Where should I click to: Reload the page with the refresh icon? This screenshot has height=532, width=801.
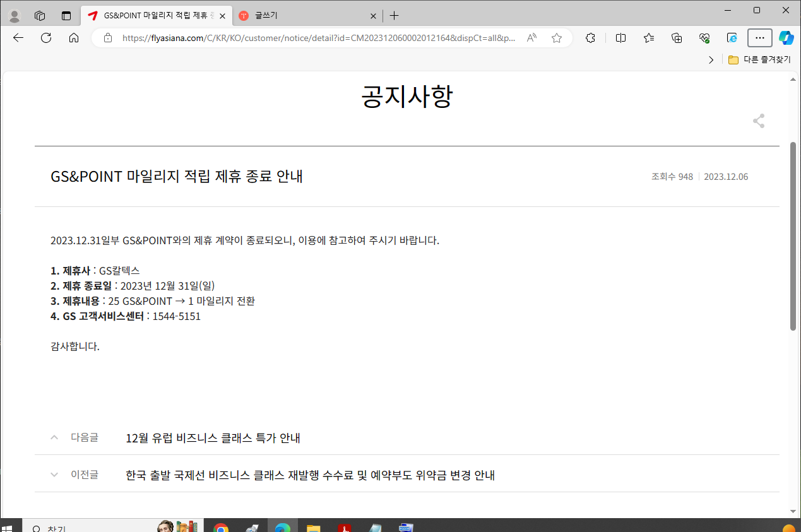46,38
